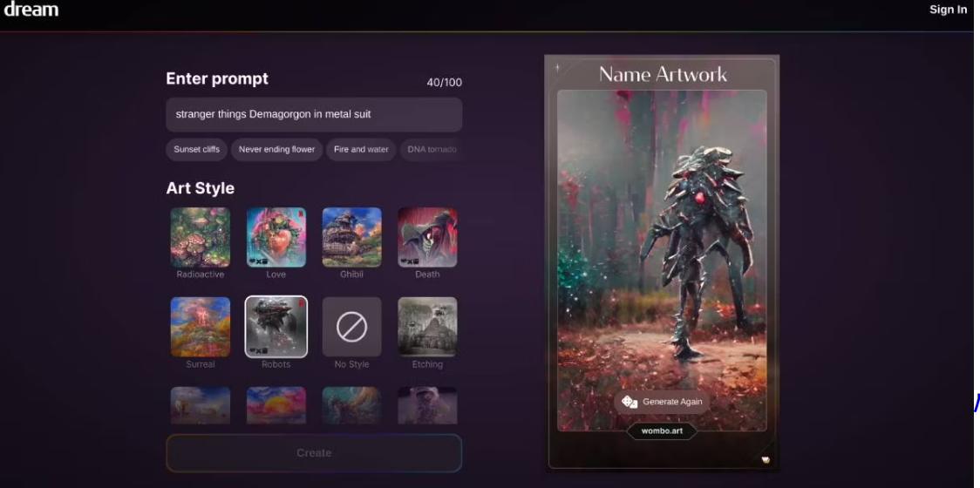Click the Generate Again button
Screen dimensions: 980x488
click(x=662, y=402)
